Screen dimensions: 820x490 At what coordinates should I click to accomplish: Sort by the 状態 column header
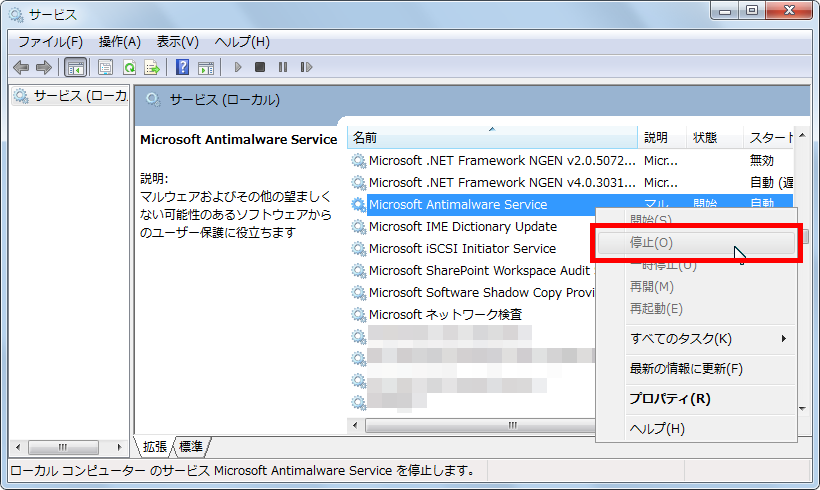tap(714, 138)
